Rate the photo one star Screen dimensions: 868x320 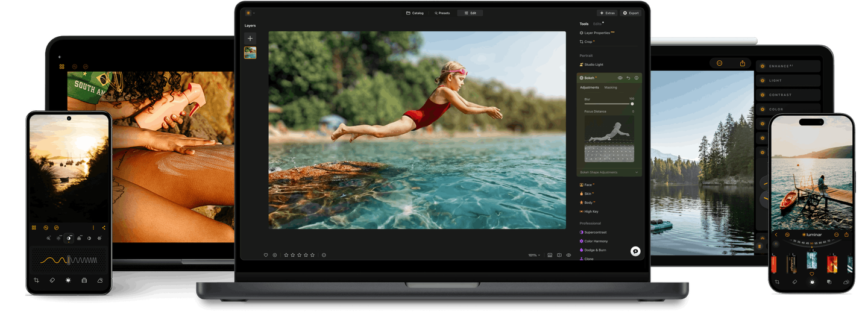(286, 255)
